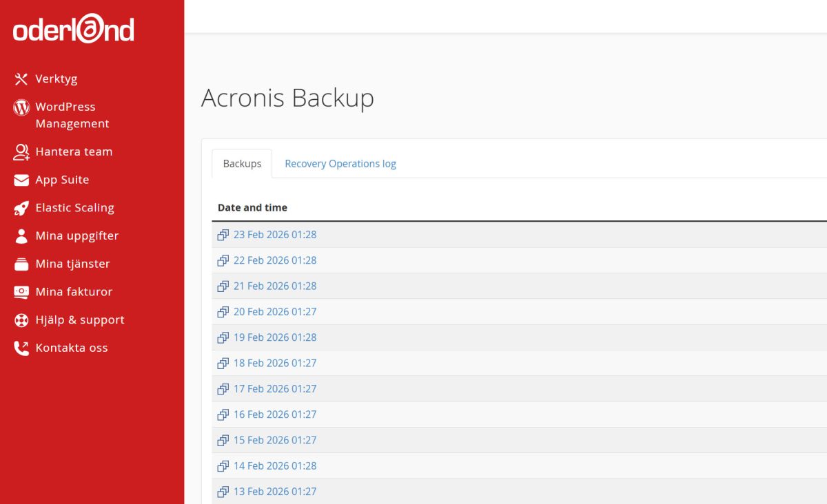The image size is (827, 504).
Task: View Mina fakturor
Action: [x=74, y=292]
